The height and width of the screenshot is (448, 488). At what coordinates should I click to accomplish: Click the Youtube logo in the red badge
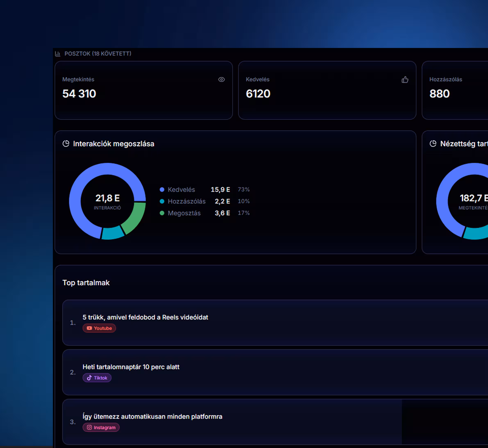click(x=89, y=328)
